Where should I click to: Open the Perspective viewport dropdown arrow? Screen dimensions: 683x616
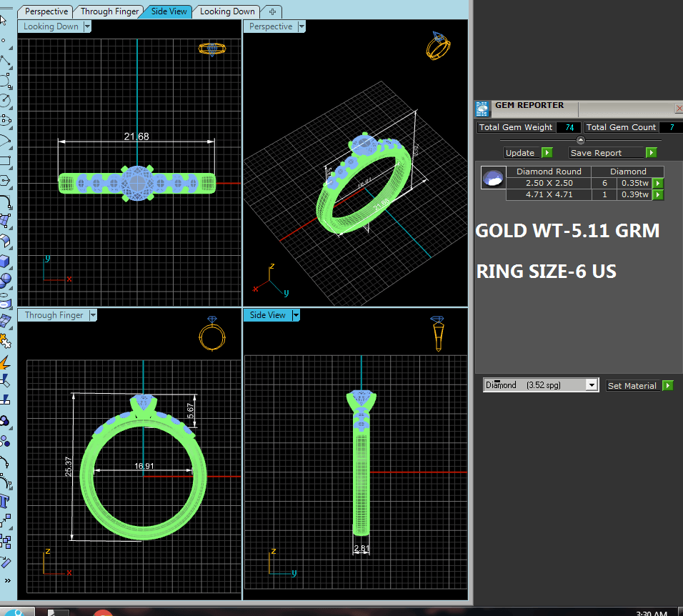[301, 26]
